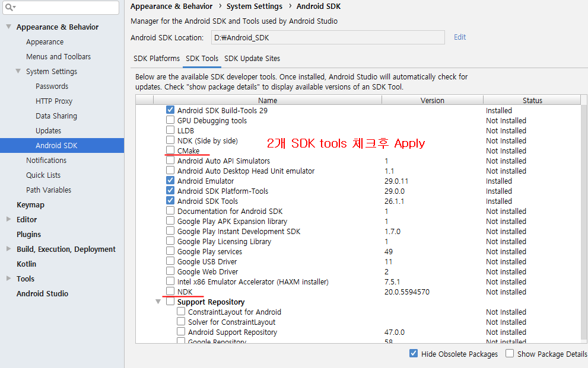The height and width of the screenshot is (368, 588).
Task: Check Google Play Instant Development SDK
Action: pos(170,231)
